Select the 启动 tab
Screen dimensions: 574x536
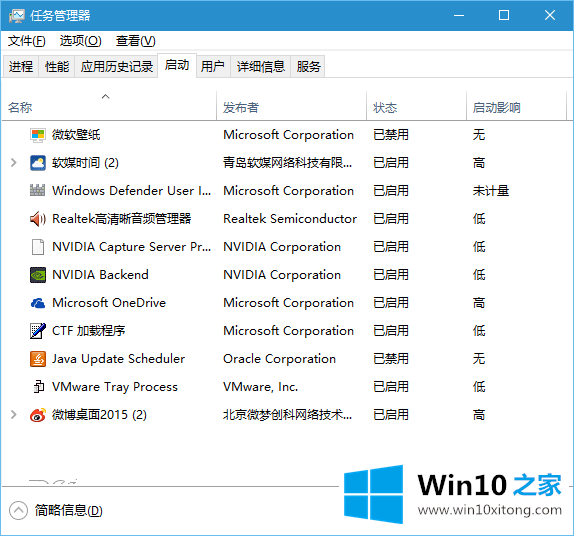point(177,65)
